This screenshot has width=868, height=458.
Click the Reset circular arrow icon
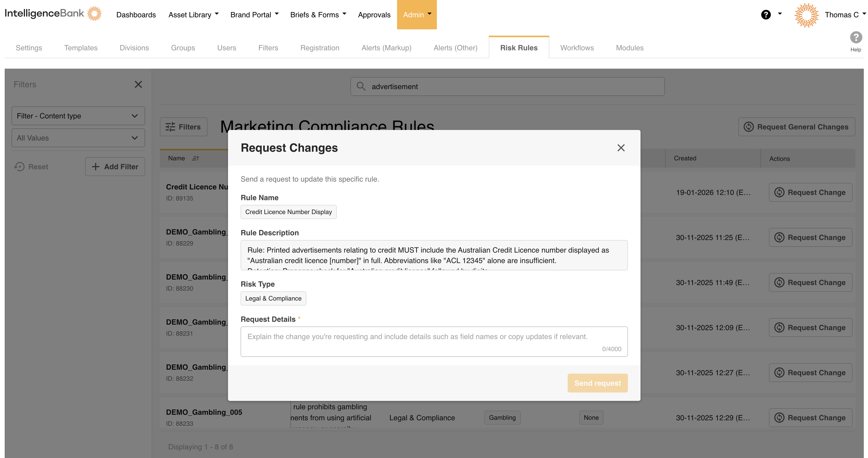click(19, 166)
